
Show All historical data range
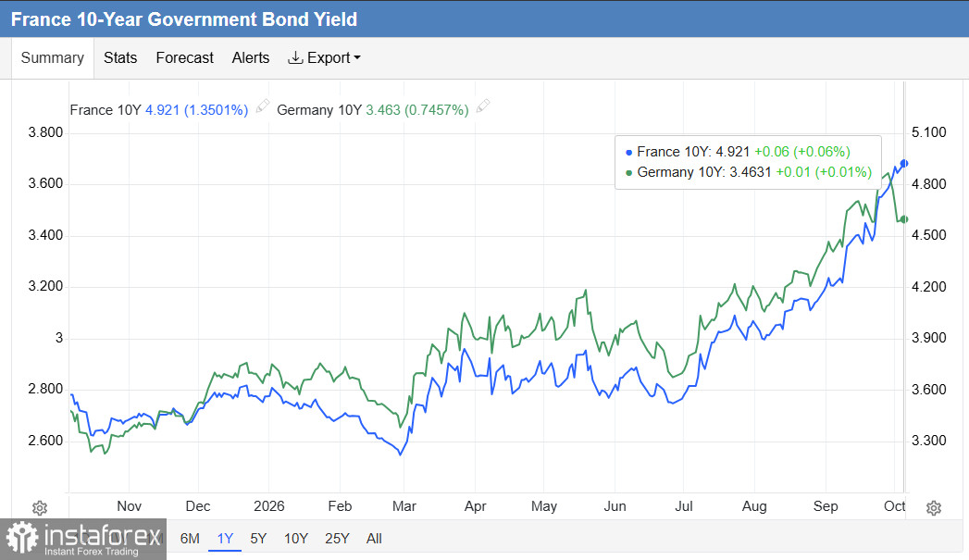[374, 539]
